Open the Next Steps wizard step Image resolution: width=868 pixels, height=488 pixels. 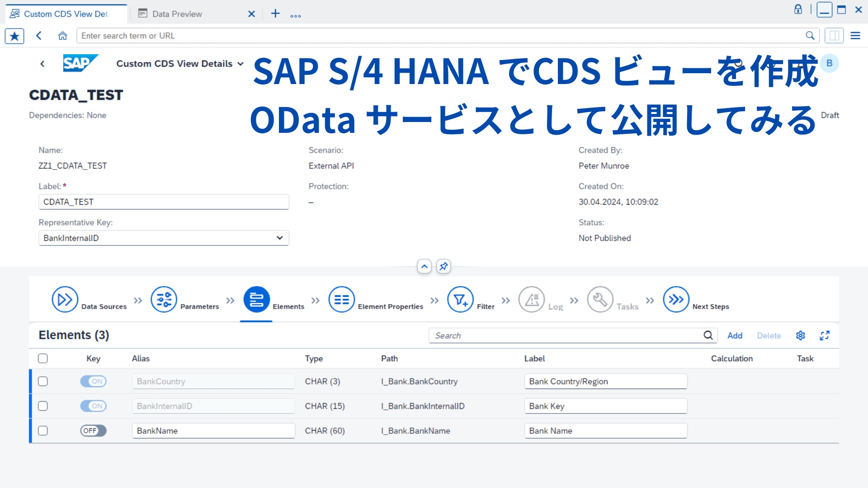[x=675, y=299]
